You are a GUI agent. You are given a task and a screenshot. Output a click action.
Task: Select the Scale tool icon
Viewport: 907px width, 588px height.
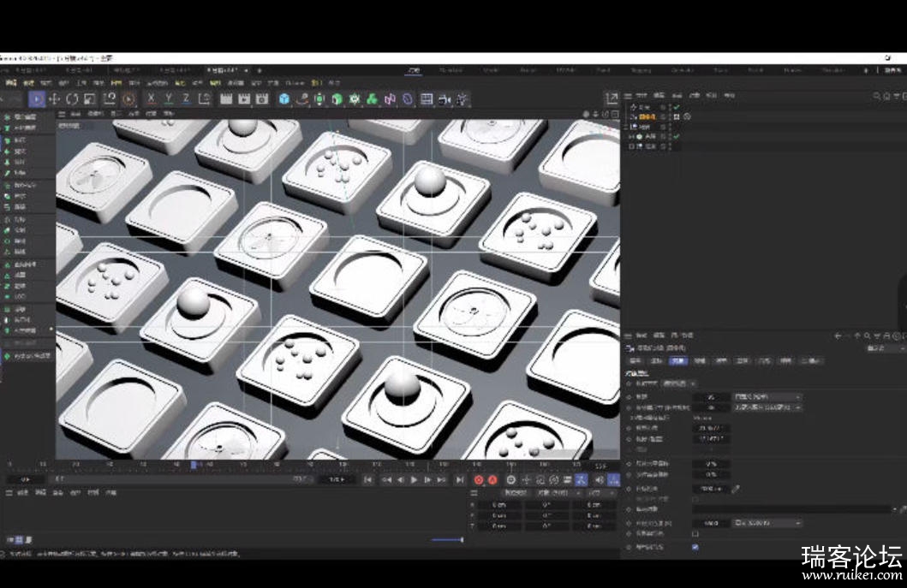point(90,99)
